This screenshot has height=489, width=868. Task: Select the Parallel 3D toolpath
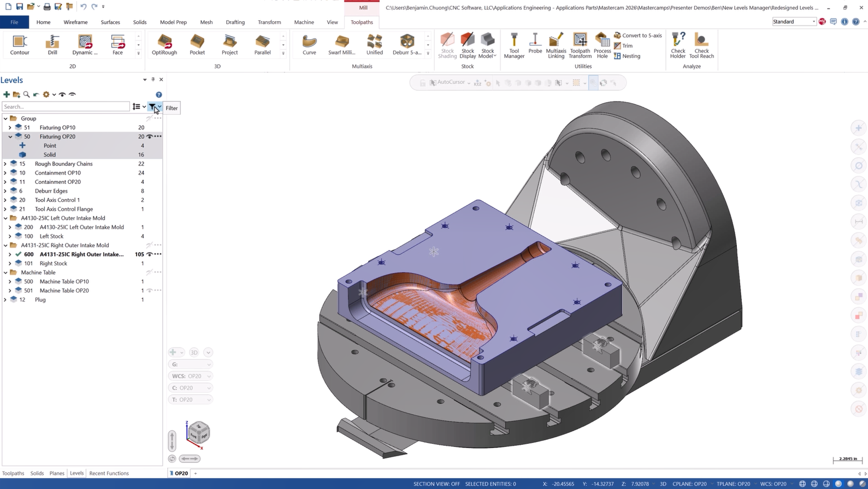click(263, 45)
